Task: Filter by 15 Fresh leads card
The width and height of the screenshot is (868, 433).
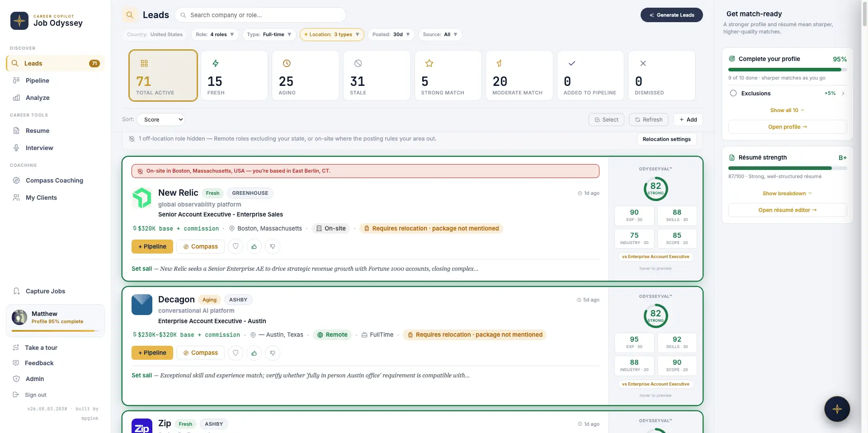Action: (x=234, y=75)
